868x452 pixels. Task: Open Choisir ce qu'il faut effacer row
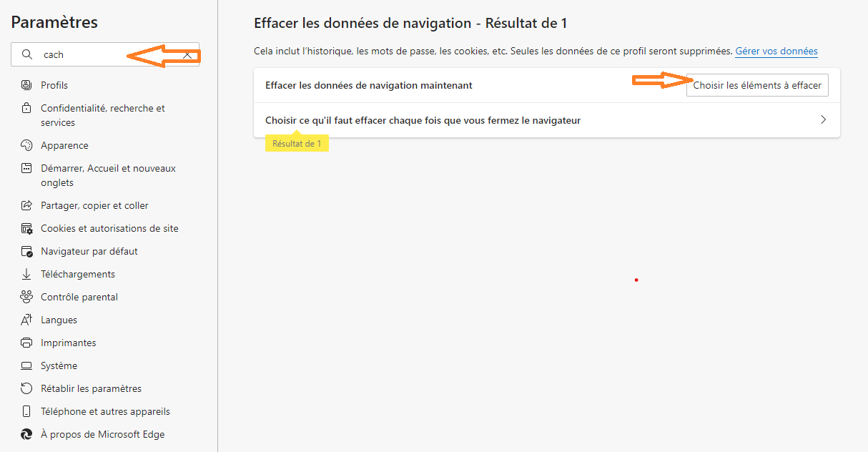coord(423,120)
